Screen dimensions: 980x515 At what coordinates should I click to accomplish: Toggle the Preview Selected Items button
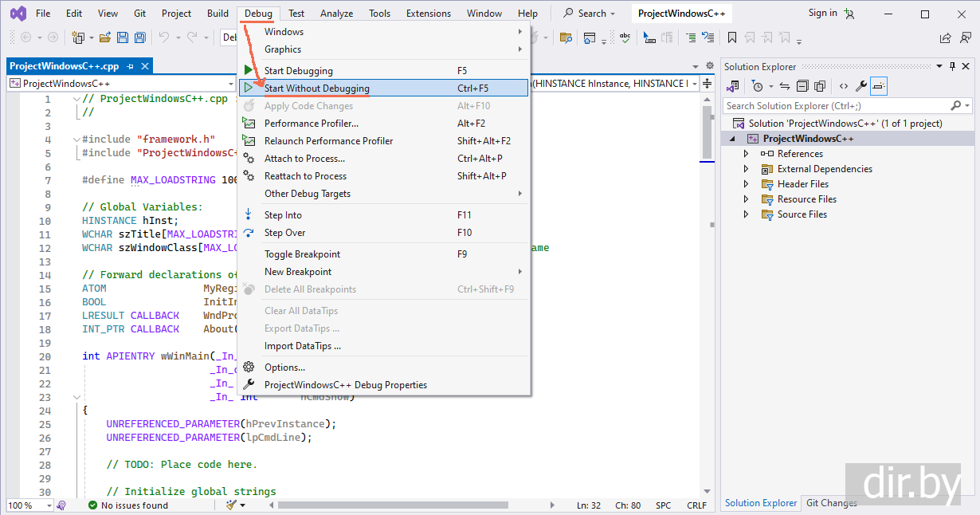pos(878,86)
